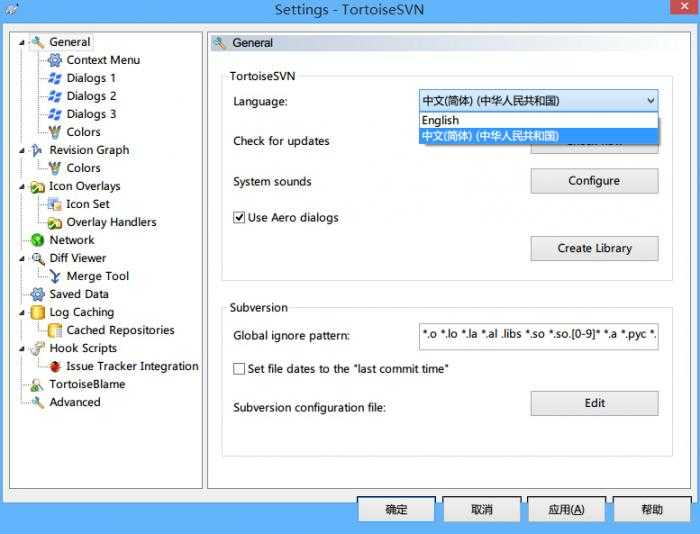Click the Overlay Handlers icon
Viewport: 700px width, 534px height.
point(54,222)
